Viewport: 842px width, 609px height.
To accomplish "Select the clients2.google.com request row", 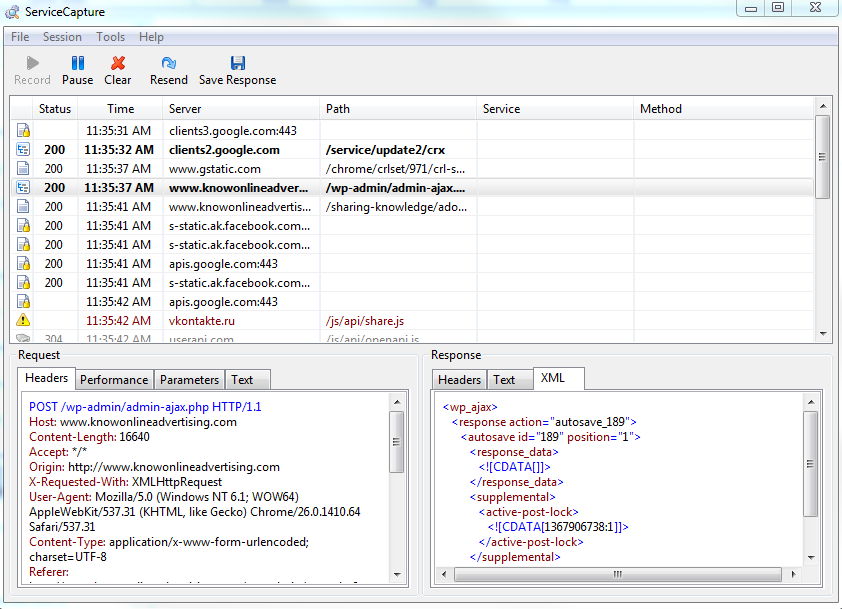I will pyautogui.click(x=224, y=150).
